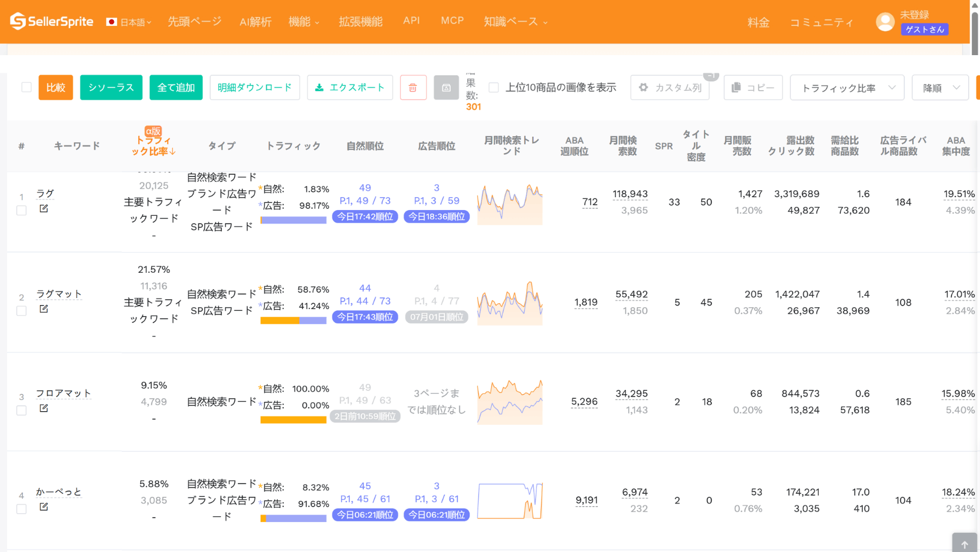The width and height of the screenshot is (980, 552).
Task: Open 拡張機能 in the navigation bar
Action: [360, 22]
